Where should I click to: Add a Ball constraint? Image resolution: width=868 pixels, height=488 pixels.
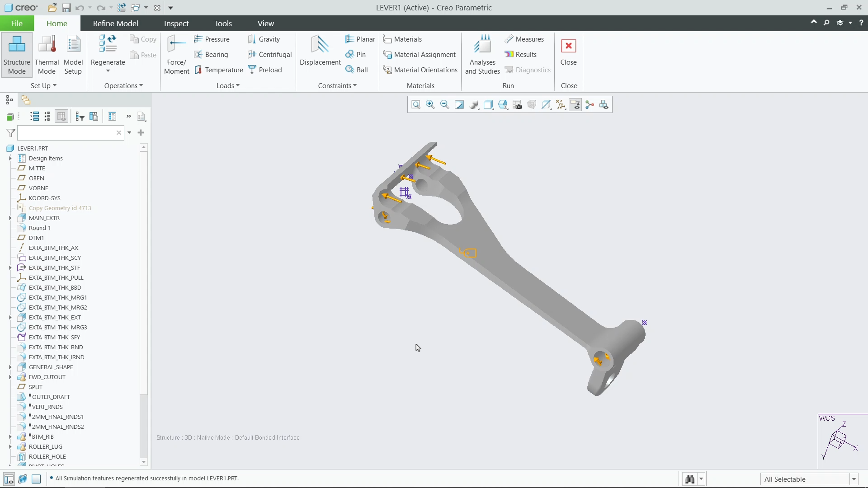point(357,70)
